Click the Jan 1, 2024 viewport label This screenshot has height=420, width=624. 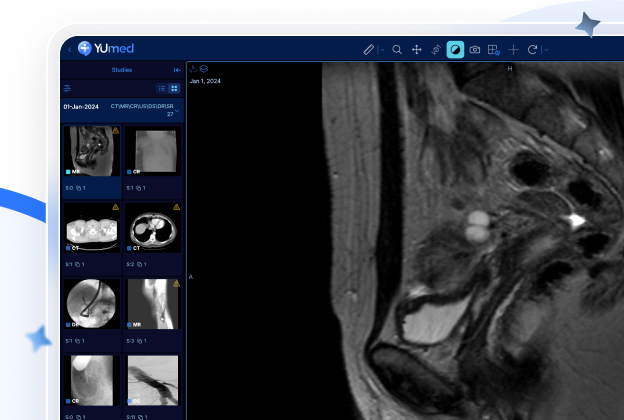[205, 81]
